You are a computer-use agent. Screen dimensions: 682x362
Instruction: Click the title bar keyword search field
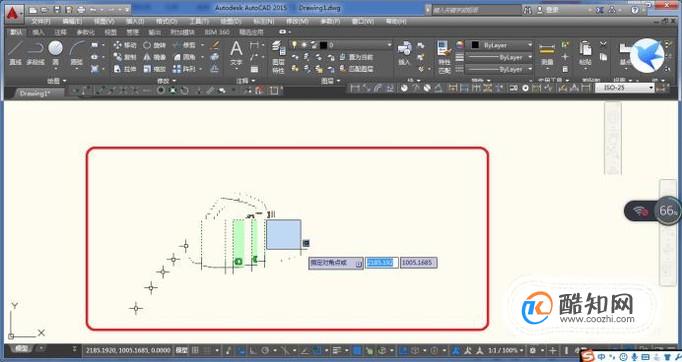click(477, 9)
